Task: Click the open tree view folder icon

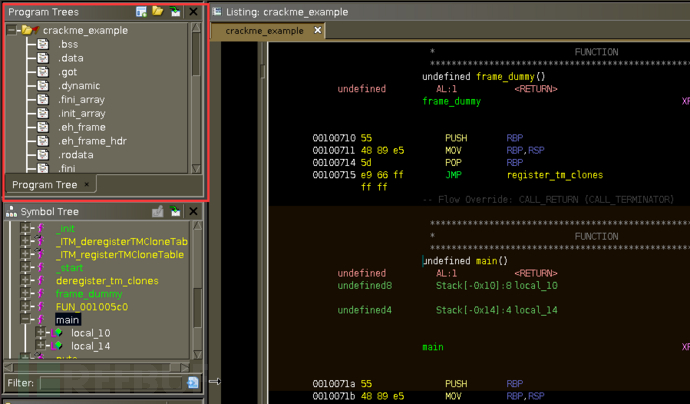Action: coord(158,12)
